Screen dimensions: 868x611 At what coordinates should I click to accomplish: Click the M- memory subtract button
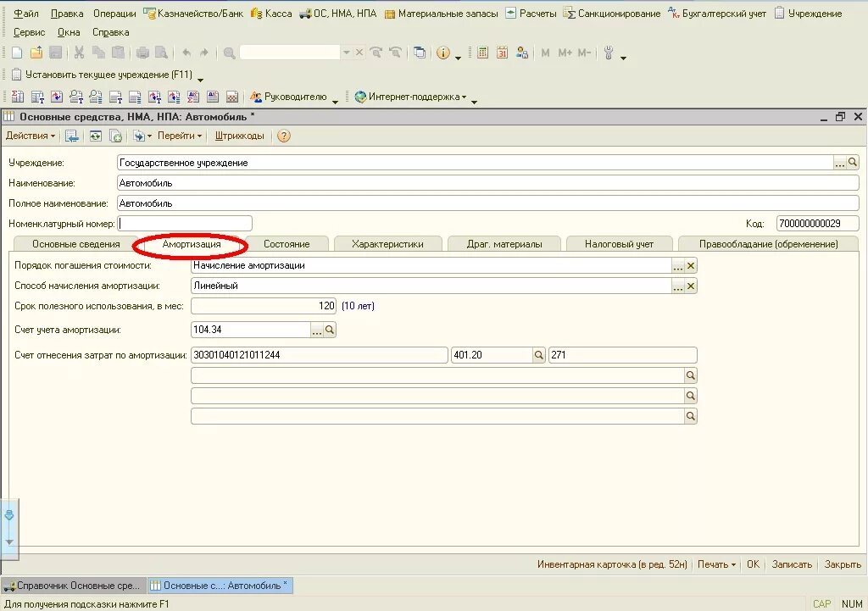click(584, 53)
